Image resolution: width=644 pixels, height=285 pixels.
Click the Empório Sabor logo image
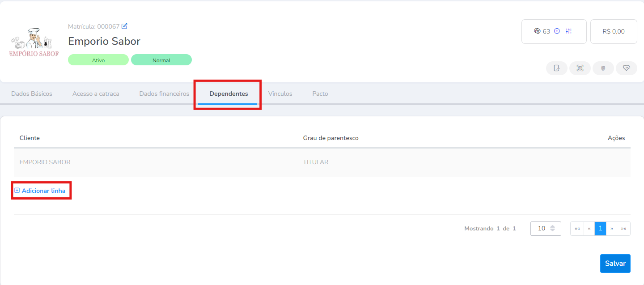[34, 43]
